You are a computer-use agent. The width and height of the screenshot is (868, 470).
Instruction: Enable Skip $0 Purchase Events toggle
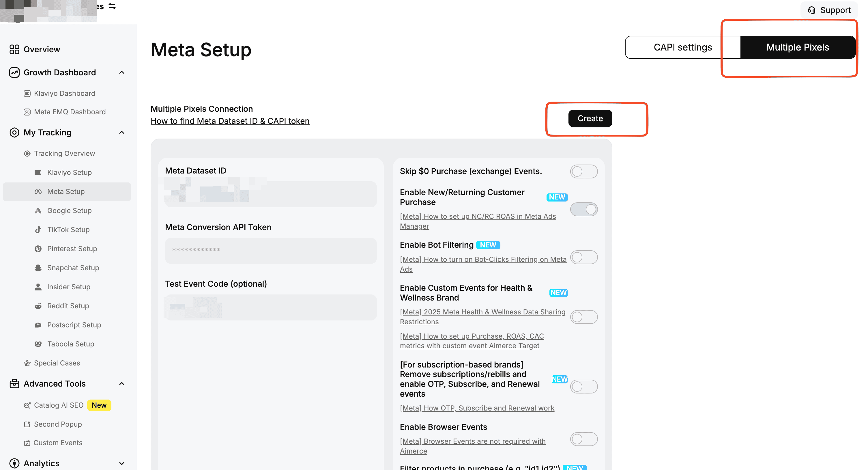tap(583, 171)
